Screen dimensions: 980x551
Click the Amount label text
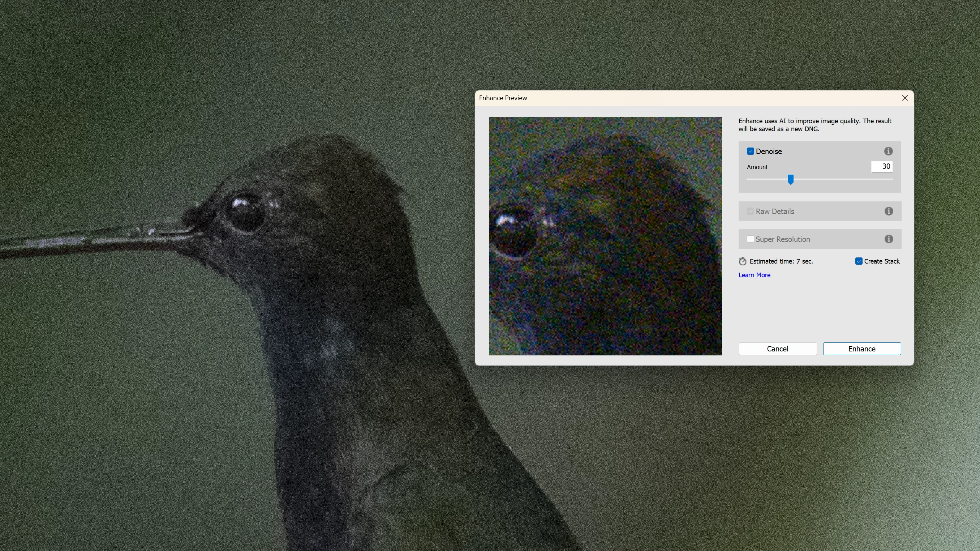pos(757,167)
